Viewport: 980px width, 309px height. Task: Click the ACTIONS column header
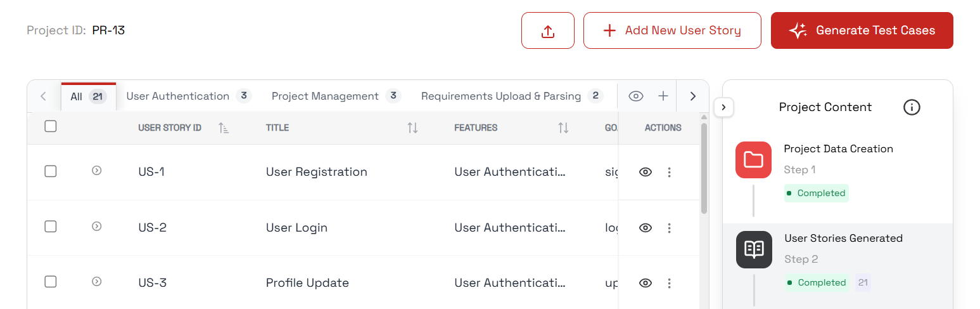663,128
